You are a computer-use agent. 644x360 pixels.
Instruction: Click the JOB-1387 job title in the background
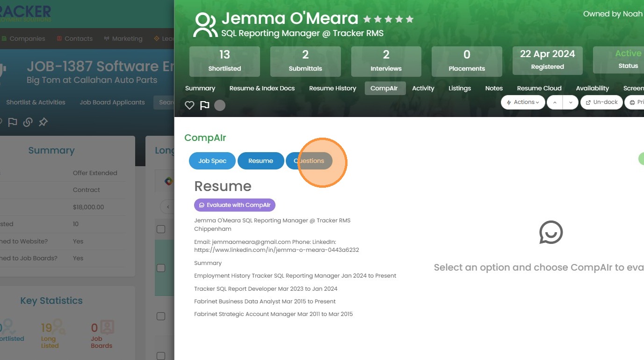pyautogui.click(x=100, y=66)
